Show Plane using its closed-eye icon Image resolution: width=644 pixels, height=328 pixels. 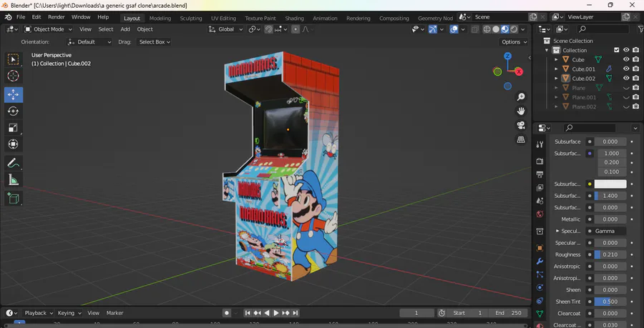(x=626, y=88)
